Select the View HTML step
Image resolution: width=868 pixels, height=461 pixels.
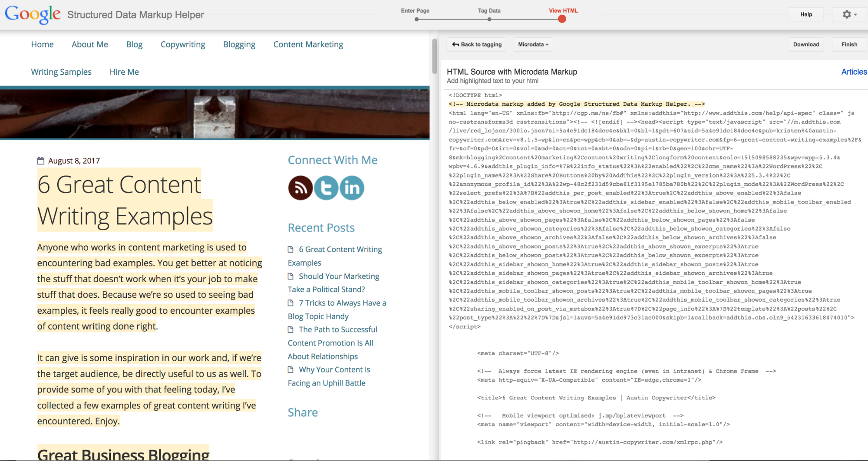(562, 19)
